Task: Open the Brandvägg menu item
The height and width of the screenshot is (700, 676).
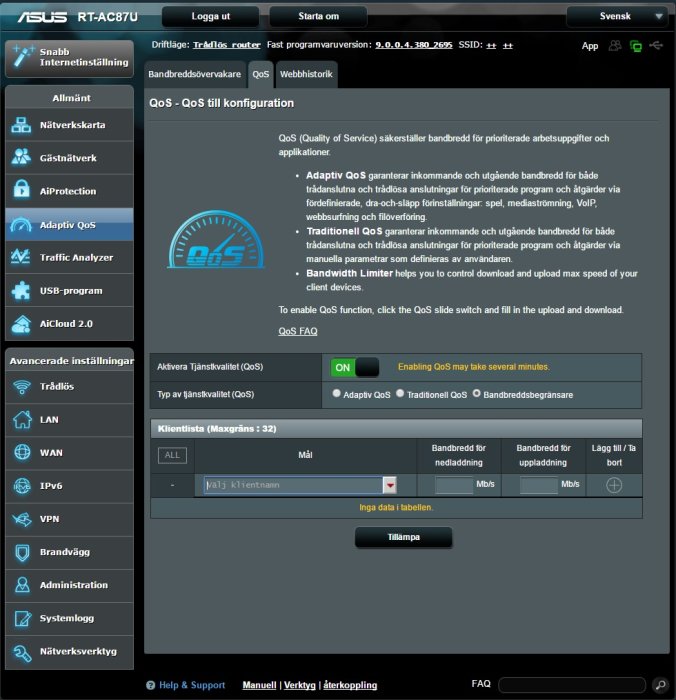Action: point(69,552)
